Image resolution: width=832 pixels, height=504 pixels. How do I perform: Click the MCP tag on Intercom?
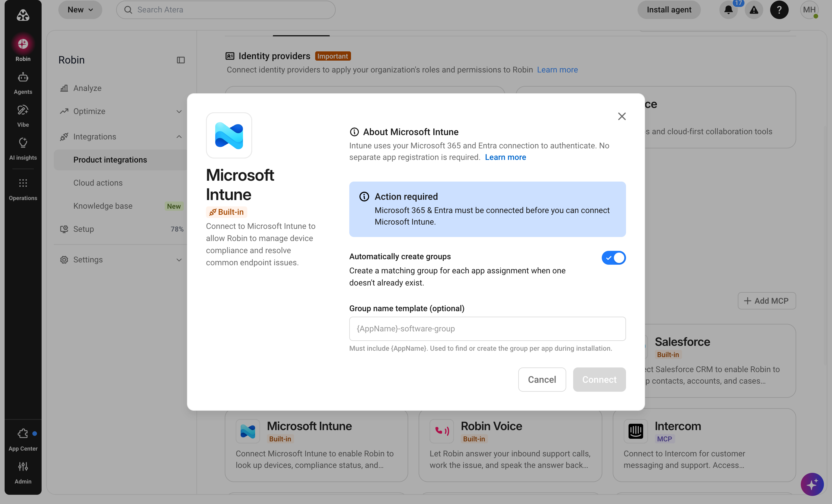pos(664,439)
